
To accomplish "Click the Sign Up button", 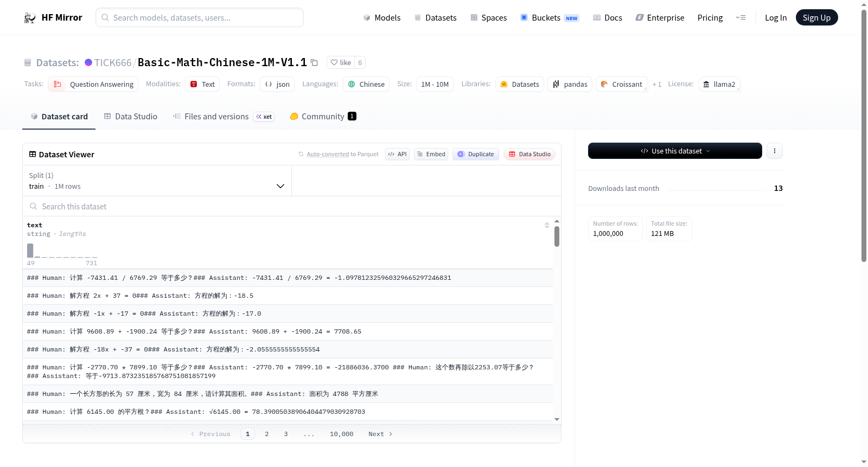I will click(816, 18).
